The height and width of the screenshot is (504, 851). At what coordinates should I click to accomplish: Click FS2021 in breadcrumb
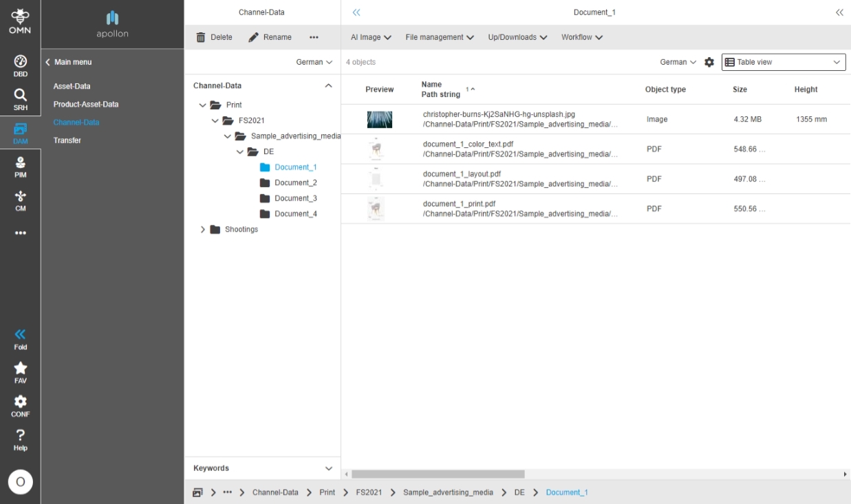369,492
